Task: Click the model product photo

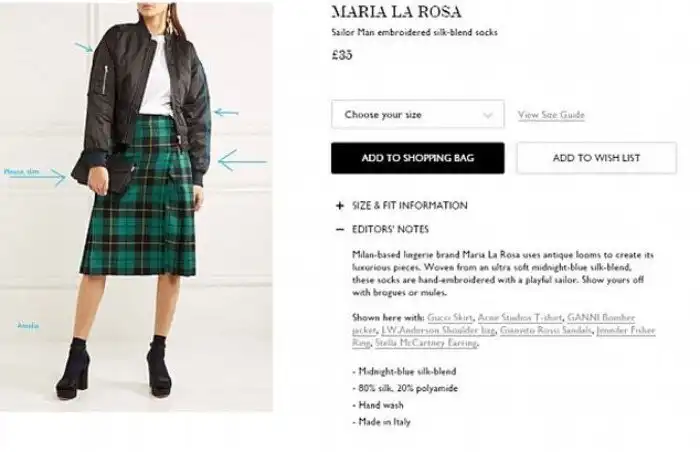Action: coord(136,207)
